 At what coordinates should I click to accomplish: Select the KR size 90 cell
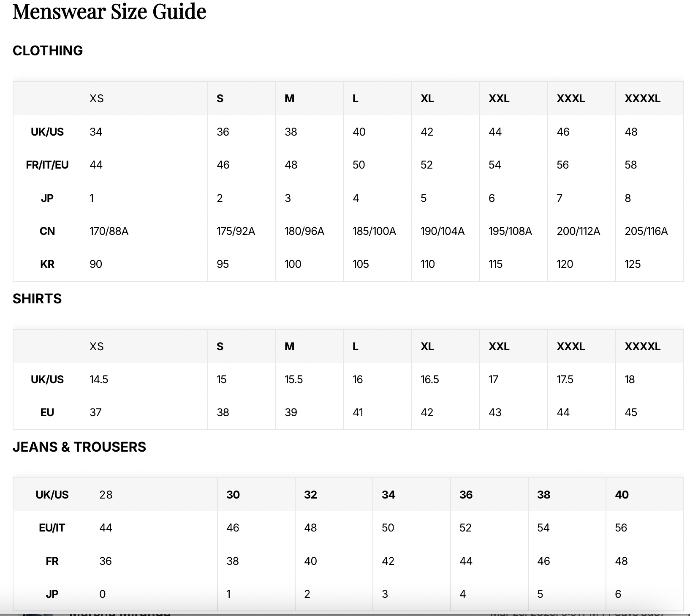coord(96,264)
